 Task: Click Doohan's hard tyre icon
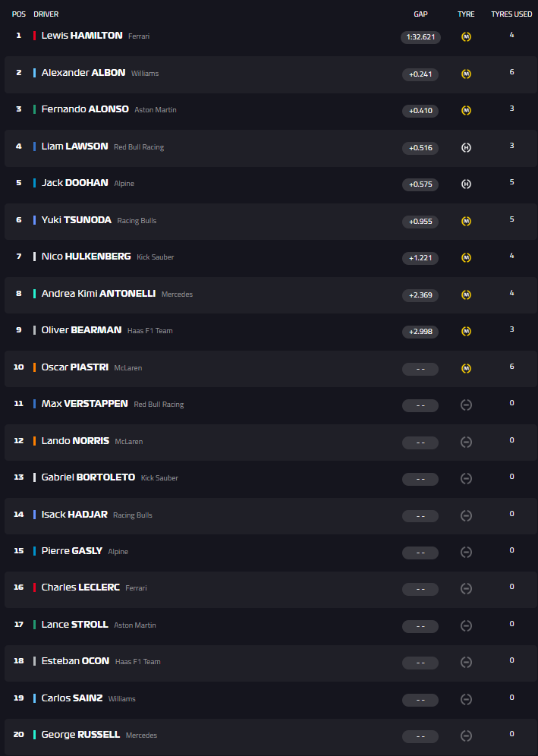(x=466, y=184)
